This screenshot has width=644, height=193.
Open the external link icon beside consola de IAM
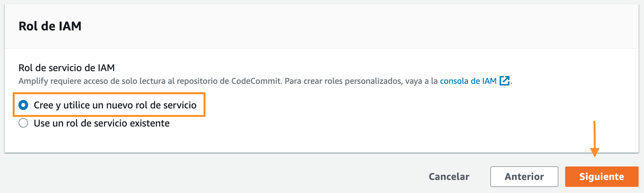[x=504, y=81]
